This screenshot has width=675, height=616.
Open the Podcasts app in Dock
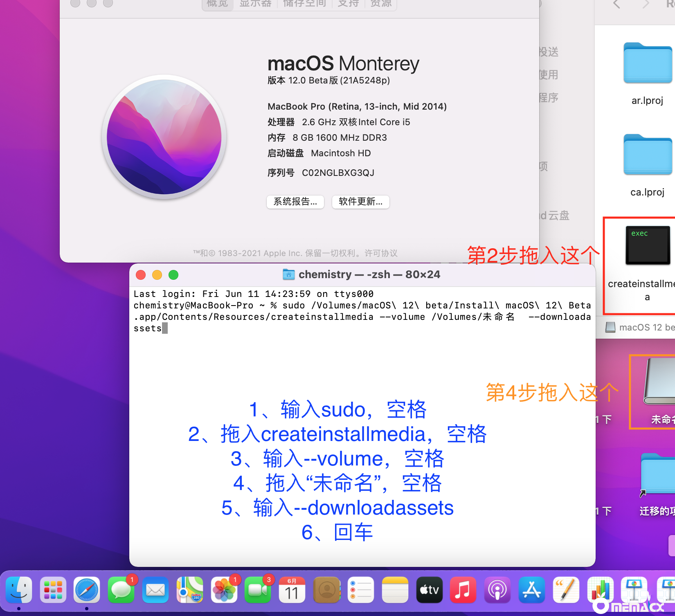(x=497, y=590)
